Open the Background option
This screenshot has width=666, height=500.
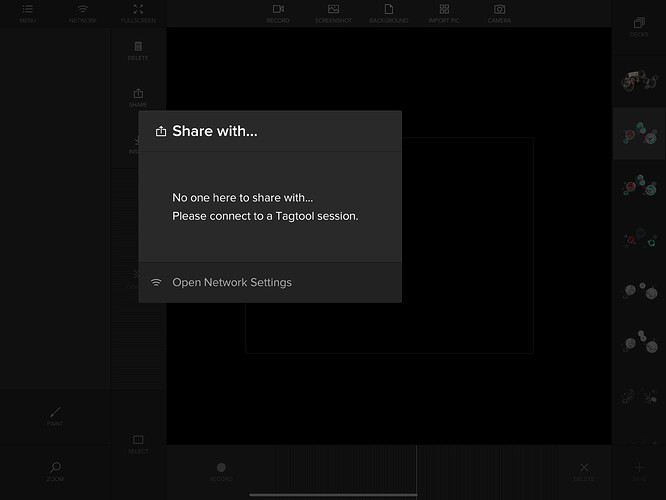(x=389, y=13)
